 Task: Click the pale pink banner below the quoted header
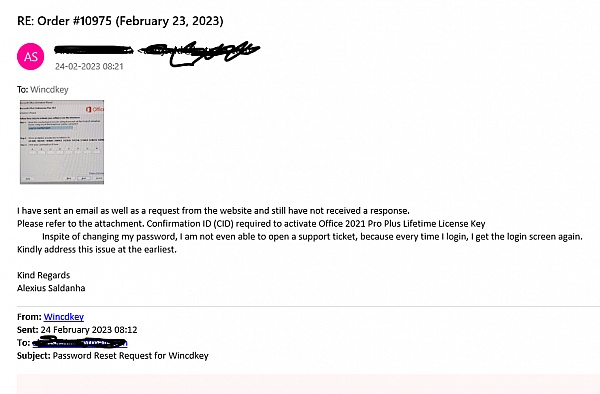point(308,384)
